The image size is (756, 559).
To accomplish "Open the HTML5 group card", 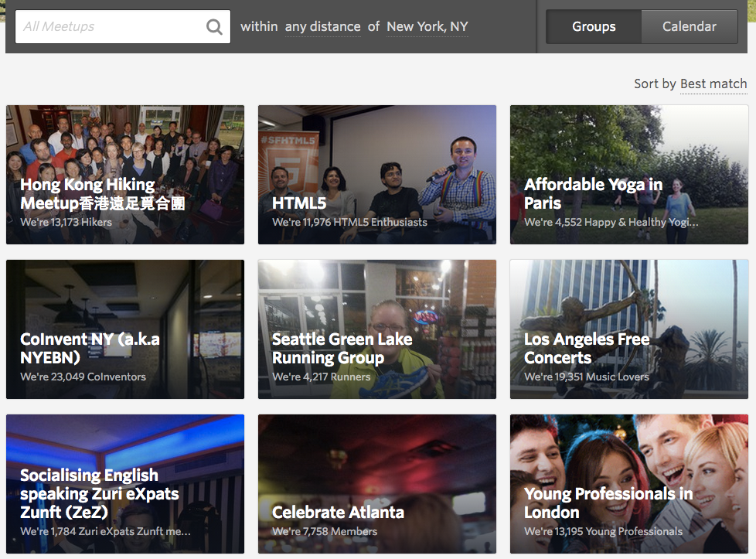I will coord(377,175).
